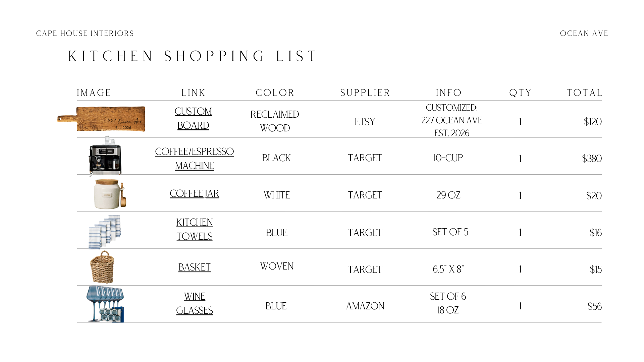644x362 pixels.
Task: Open the Wine Glasses link
Action: click(x=195, y=303)
